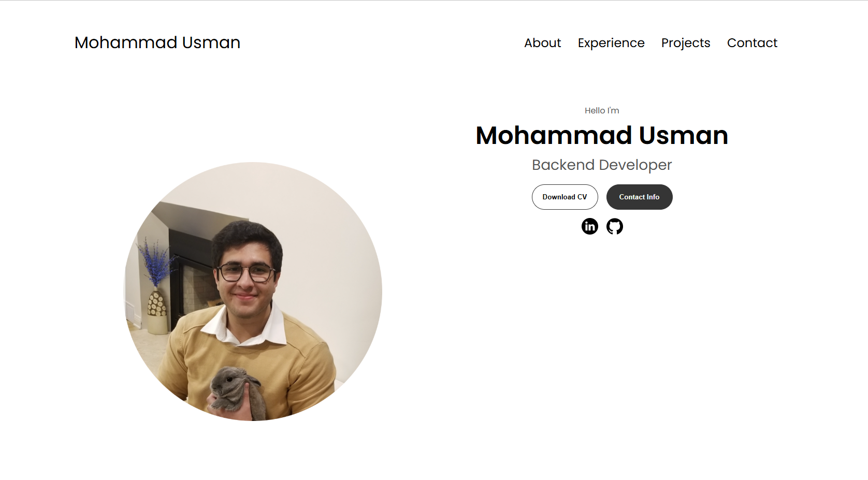Click the Download CV button
The height and width of the screenshot is (480, 868).
point(565,197)
